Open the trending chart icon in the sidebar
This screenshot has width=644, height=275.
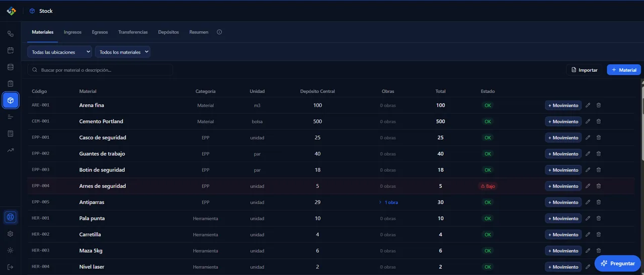click(11, 150)
